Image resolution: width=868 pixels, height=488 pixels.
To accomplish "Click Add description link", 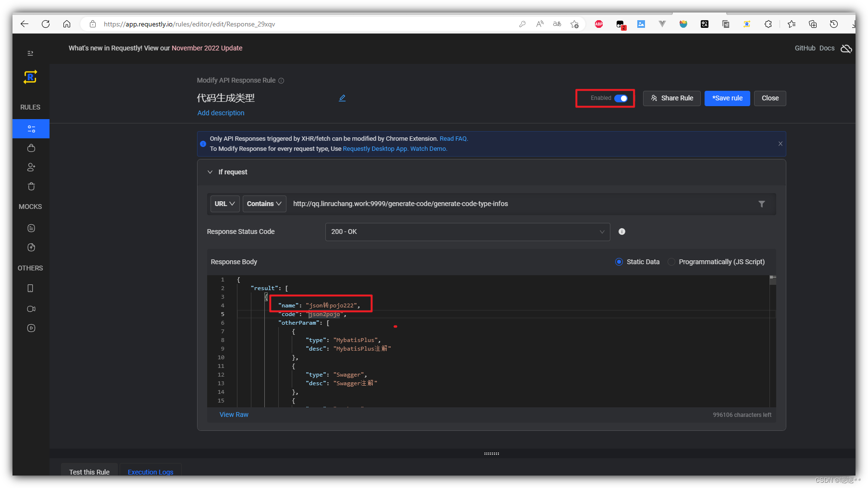I will click(x=221, y=113).
